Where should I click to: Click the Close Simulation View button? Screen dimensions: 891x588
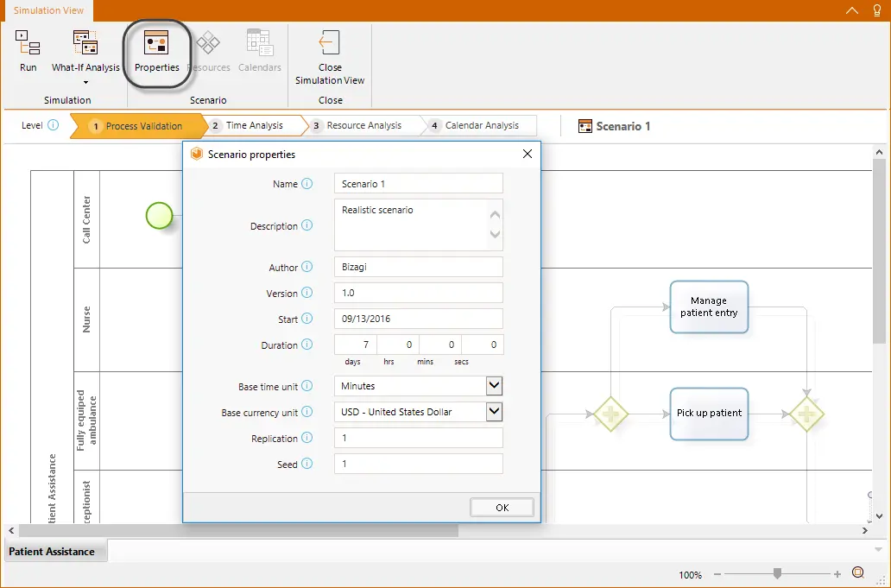[x=330, y=57]
